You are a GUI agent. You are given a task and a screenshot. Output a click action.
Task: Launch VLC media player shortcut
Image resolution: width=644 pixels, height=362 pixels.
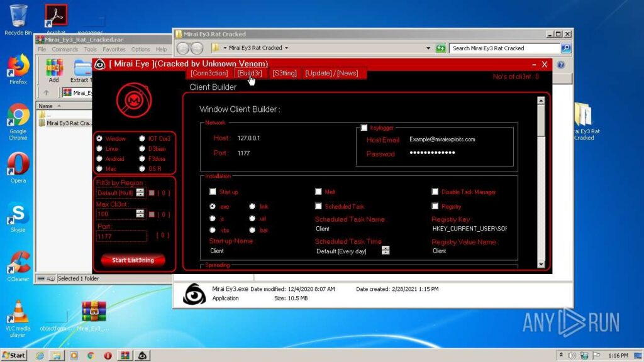tap(18, 319)
